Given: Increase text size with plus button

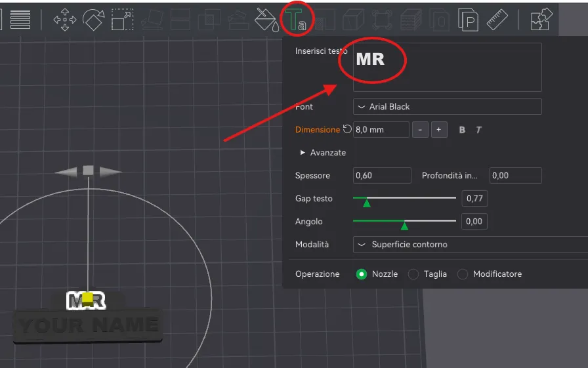Looking at the screenshot, I should (x=439, y=130).
